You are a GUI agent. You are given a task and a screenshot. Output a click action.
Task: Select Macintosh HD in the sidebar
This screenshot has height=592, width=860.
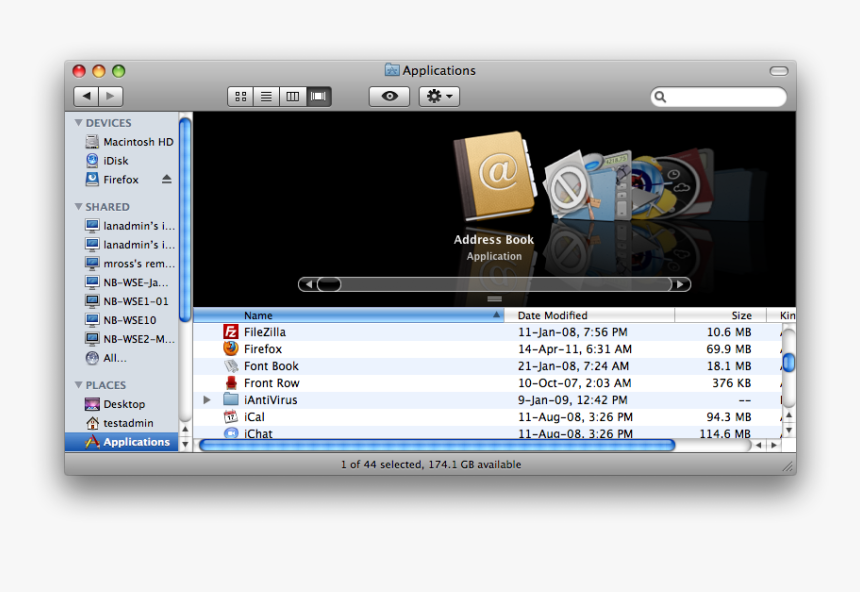pyautogui.click(x=130, y=141)
